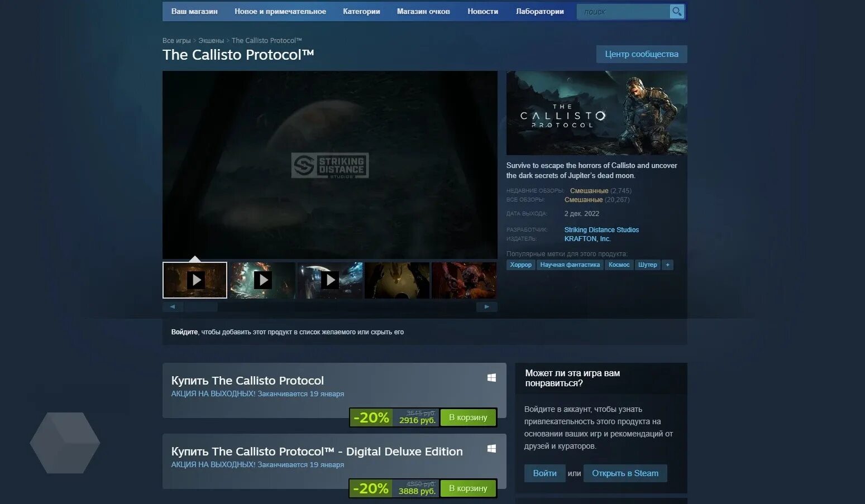This screenshot has height=504, width=865.
Task: Click the game description text
Action: pos(591,171)
